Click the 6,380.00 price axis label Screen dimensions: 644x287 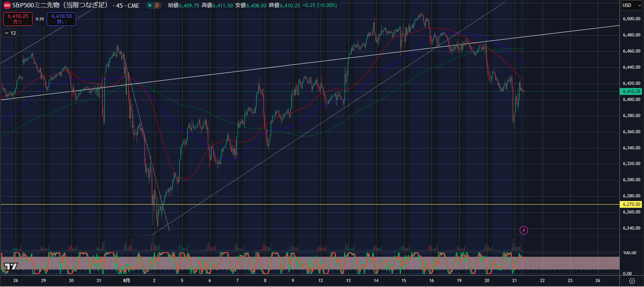[631, 116]
